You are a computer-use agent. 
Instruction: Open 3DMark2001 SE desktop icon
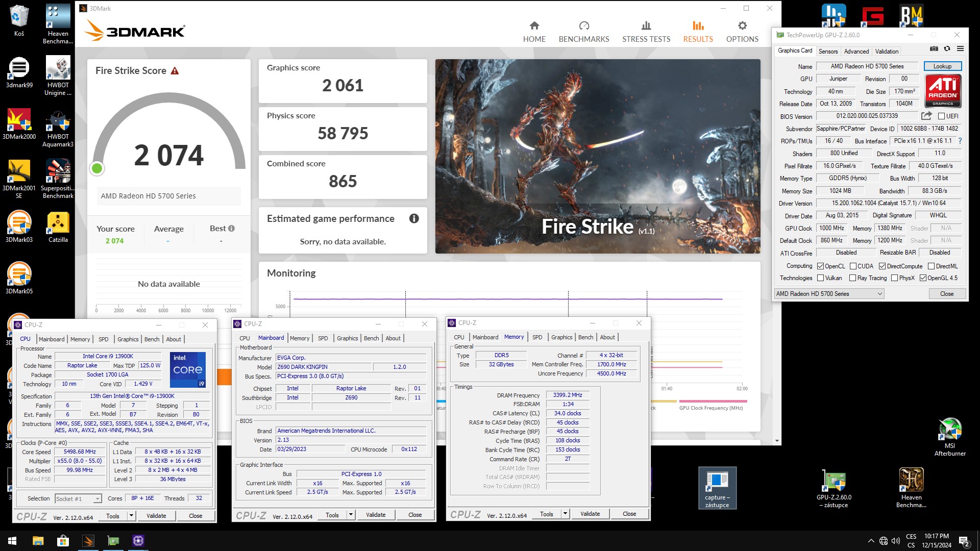tap(19, 179)
